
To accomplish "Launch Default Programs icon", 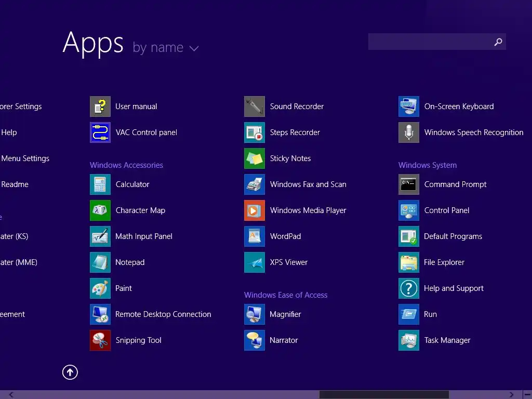I will pos(409,236).
